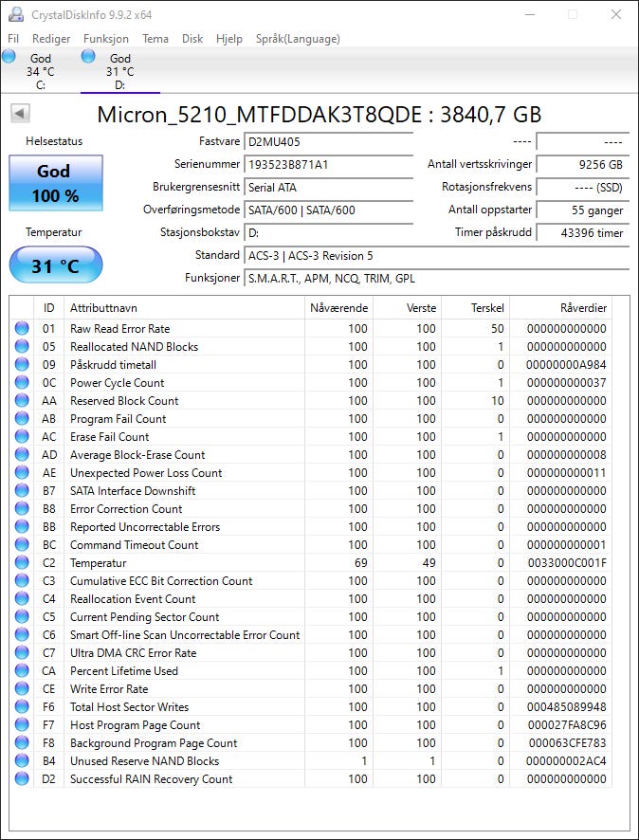Click status icon for Power Cycle Count
This screenshot has width=639, height=840.
(22, 382)
